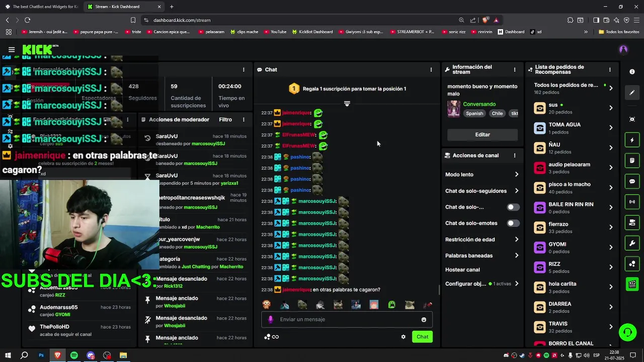The height and width of the screenshot is (362, 644).
Task: Click Regala 1 suscripción banner
Action: click(347, 89)
